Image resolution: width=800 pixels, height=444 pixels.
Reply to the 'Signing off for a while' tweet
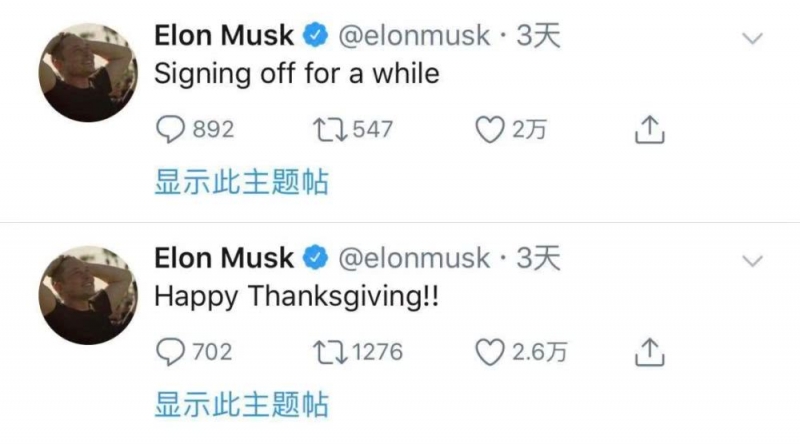[170, 130]
